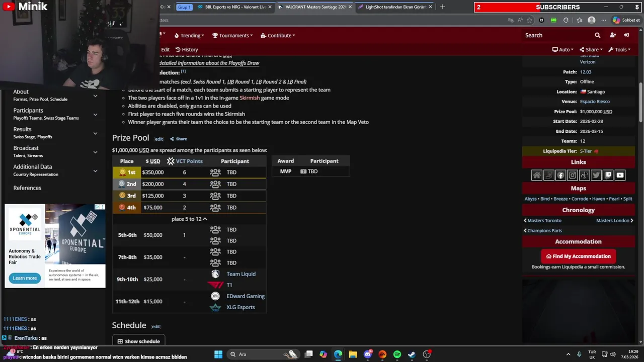Click the search magnifier icon
644x362 pixels.
(x=597, y=35)
